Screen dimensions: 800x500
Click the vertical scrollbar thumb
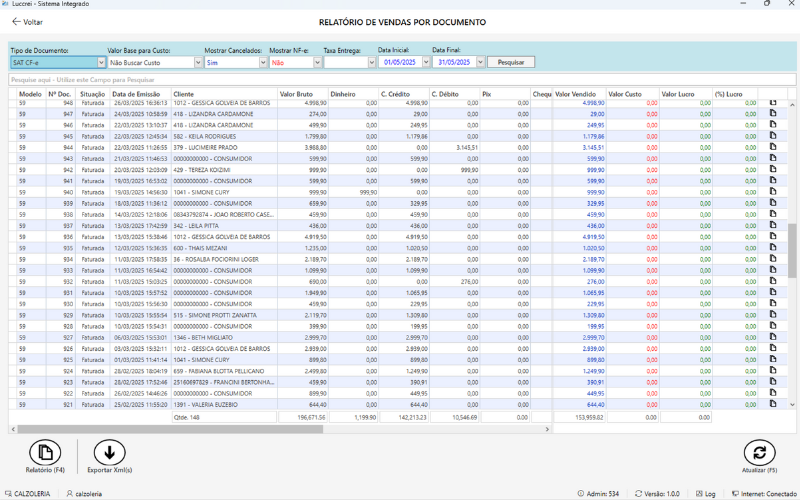(x=792, y=251)
